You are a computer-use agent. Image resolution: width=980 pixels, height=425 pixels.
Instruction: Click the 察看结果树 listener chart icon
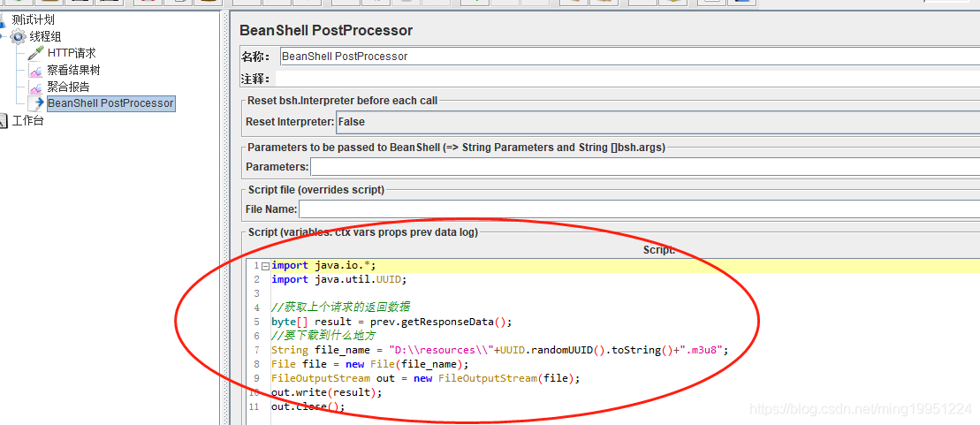point(35,70)
